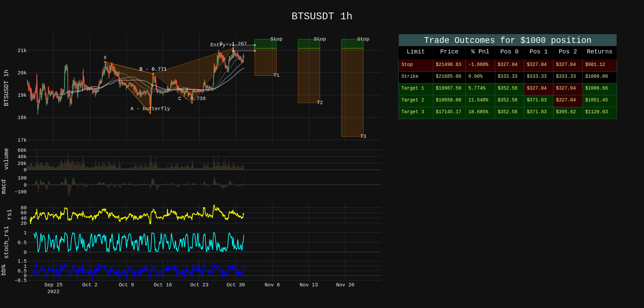This screenshot has height=308, width=644.
Task: Click the yellow rsi indicator line
Action: [x=137, y=214]
